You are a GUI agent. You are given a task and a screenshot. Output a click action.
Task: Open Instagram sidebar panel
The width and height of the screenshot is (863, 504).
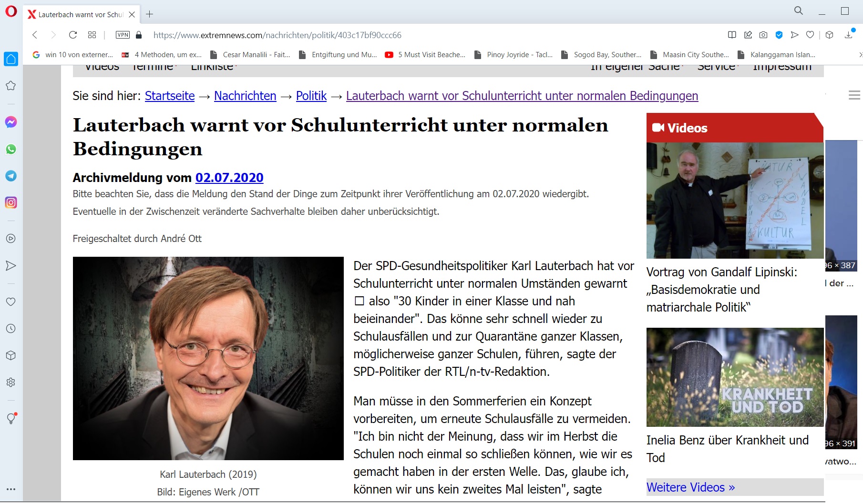click(11, 202)
